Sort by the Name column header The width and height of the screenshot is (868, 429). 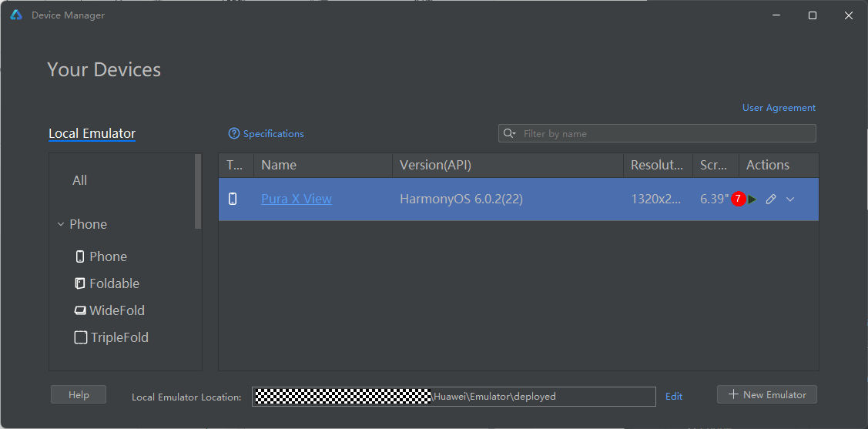pos(323,165)
